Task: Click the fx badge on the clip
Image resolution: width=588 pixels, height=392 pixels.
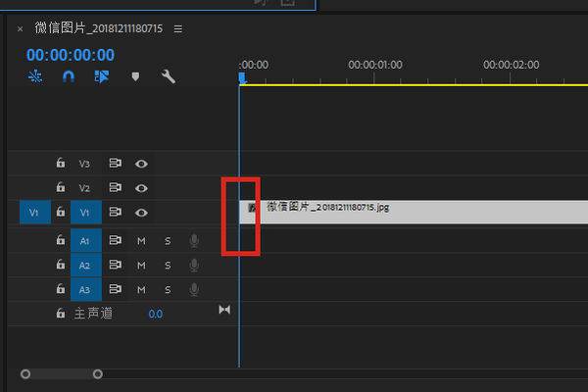Action: (251, 208)
